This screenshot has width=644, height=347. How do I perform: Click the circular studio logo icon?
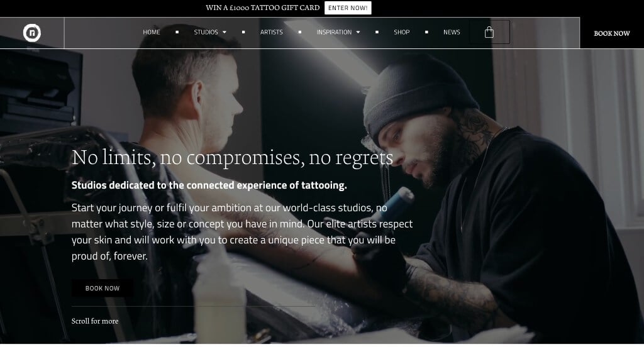(x=32, y=33)
